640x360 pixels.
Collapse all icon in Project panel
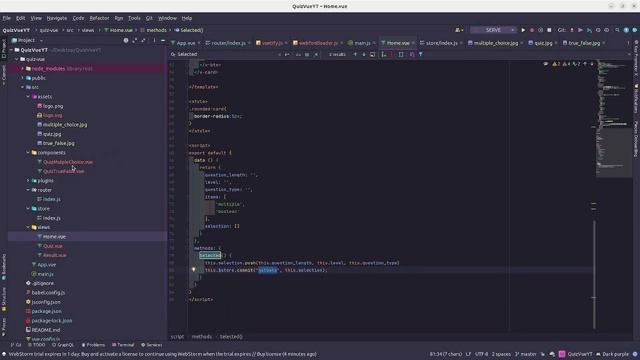point(143,40)
